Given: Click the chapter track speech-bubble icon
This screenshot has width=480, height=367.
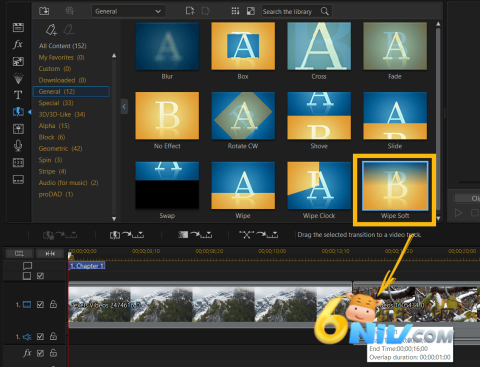Looking at the screenshot, I should 27,266.
